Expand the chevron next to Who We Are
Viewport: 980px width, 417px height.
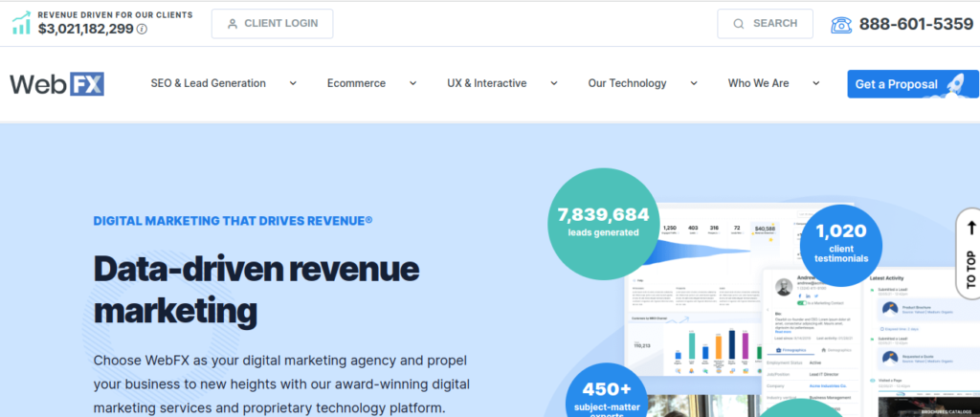click(x=815, y=83)
